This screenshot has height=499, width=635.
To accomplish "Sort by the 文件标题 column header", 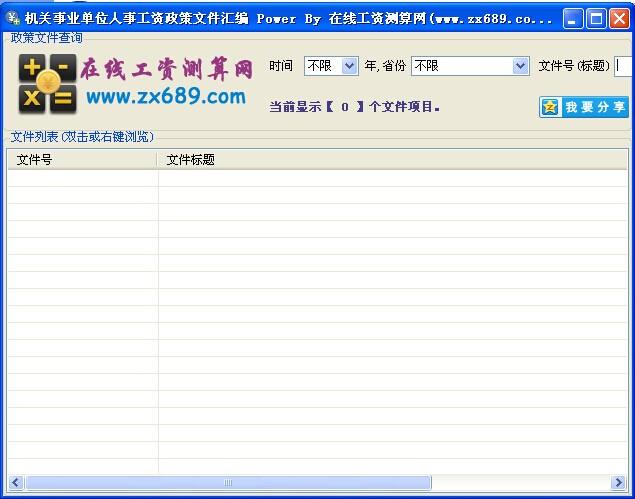I will click(x=390, y=159).
